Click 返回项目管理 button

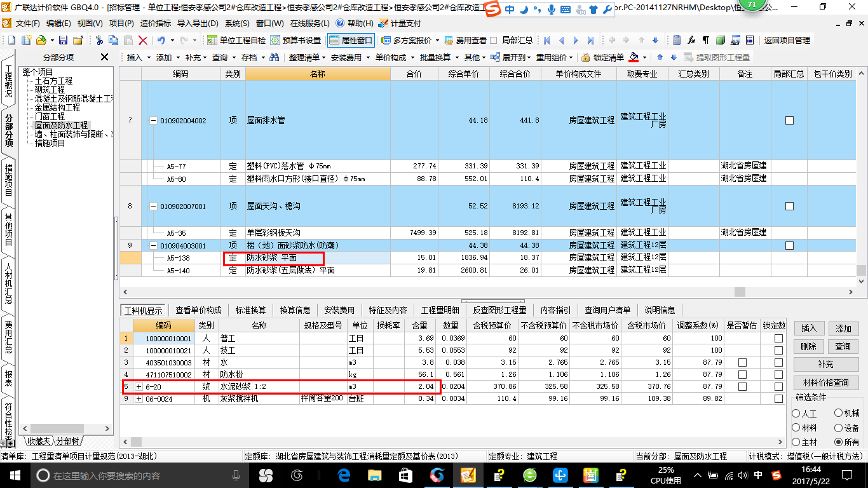pyautogui.click(x=787, y=40)
